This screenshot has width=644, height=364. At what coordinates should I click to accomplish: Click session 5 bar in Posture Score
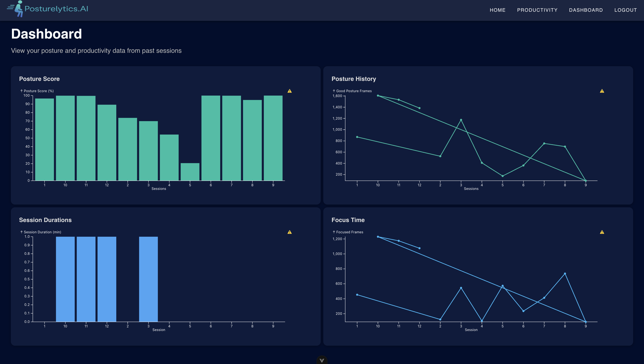(190, 172)
